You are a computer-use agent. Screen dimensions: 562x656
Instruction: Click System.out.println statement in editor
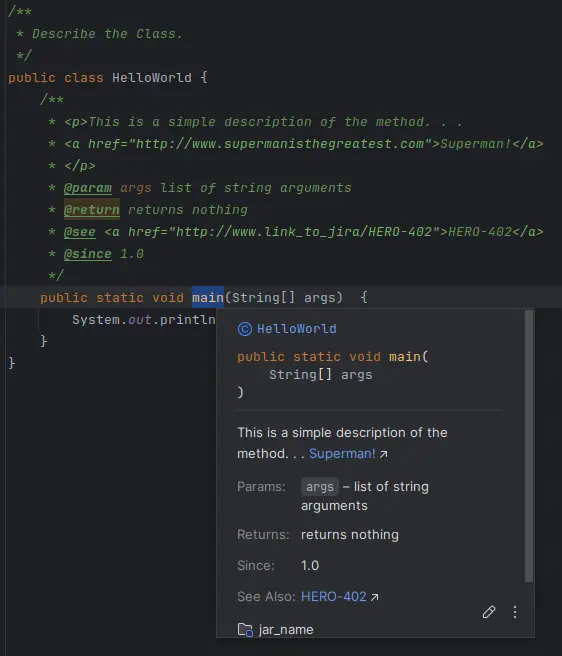click(x=144, y=320)
